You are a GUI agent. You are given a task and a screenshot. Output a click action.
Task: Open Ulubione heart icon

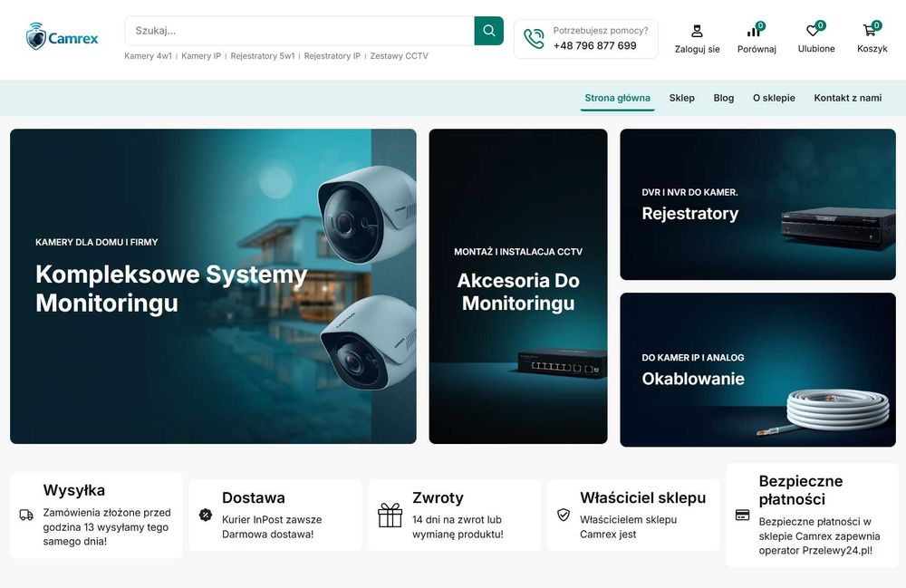[x=813, y=31]
